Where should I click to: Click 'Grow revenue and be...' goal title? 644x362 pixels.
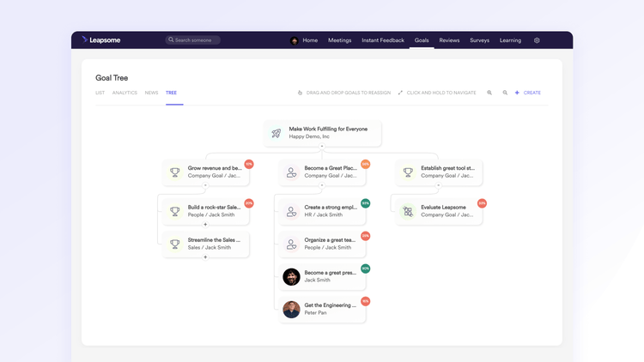[215, 168]
